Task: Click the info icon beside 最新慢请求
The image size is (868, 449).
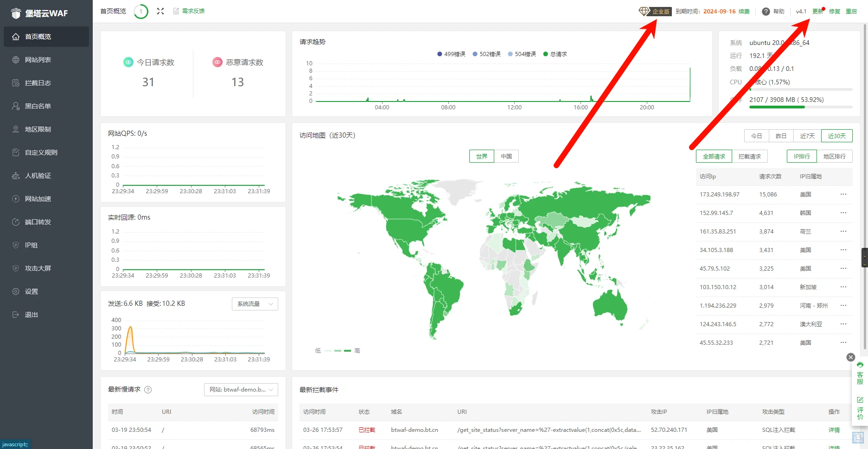Action: click(148, 390)
